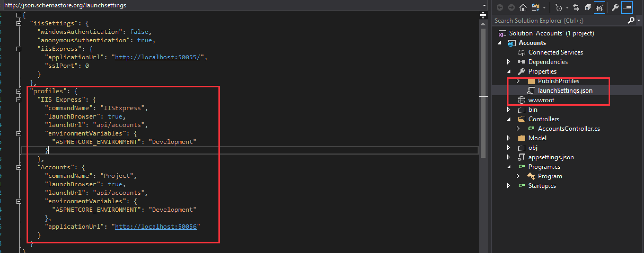Open Properties via the wrench toolbar icon
Image resolution: width=644 pixels, height=253 pixels.
pos(615,8)
